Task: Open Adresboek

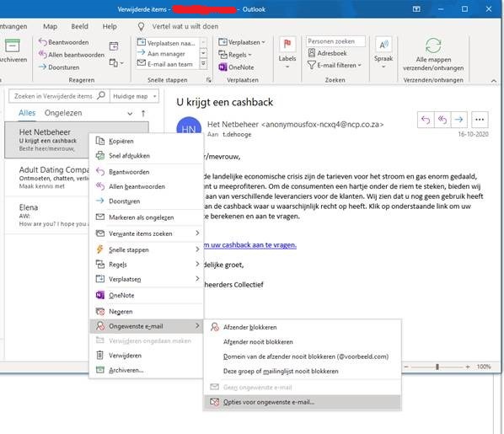Action: pos(328,53)
